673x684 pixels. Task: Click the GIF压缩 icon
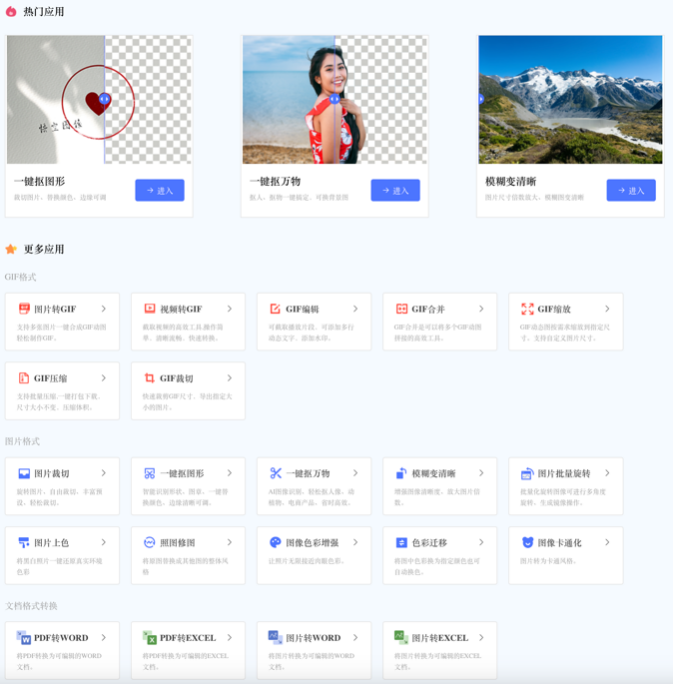(24, 378)
